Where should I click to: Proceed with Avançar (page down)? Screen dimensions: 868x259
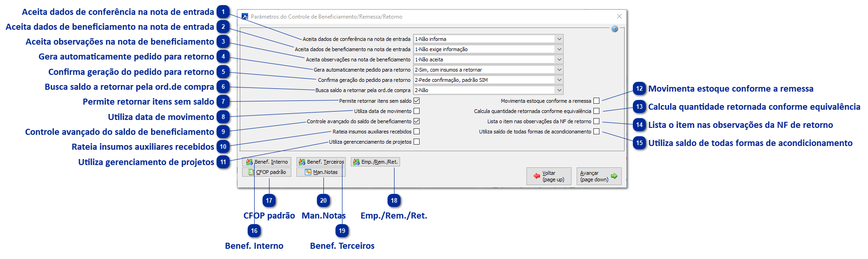click(599, 176)
